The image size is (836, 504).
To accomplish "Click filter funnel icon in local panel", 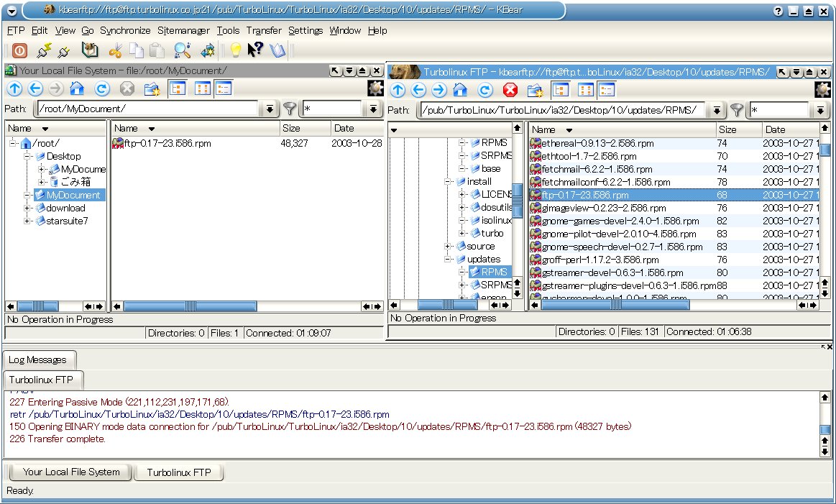I will pyautogui.click(x=290, y=109).
